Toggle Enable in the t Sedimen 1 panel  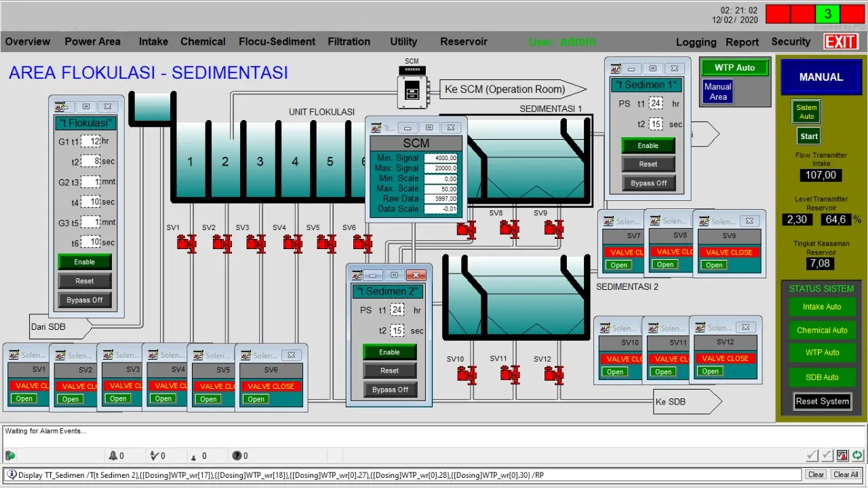click(x=648, y=145)
